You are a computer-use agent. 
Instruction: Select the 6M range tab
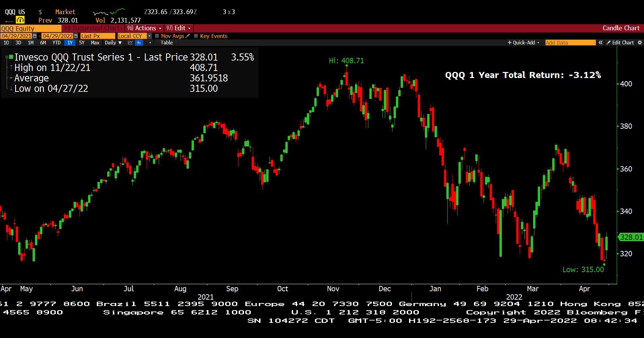tap(43, 43)
